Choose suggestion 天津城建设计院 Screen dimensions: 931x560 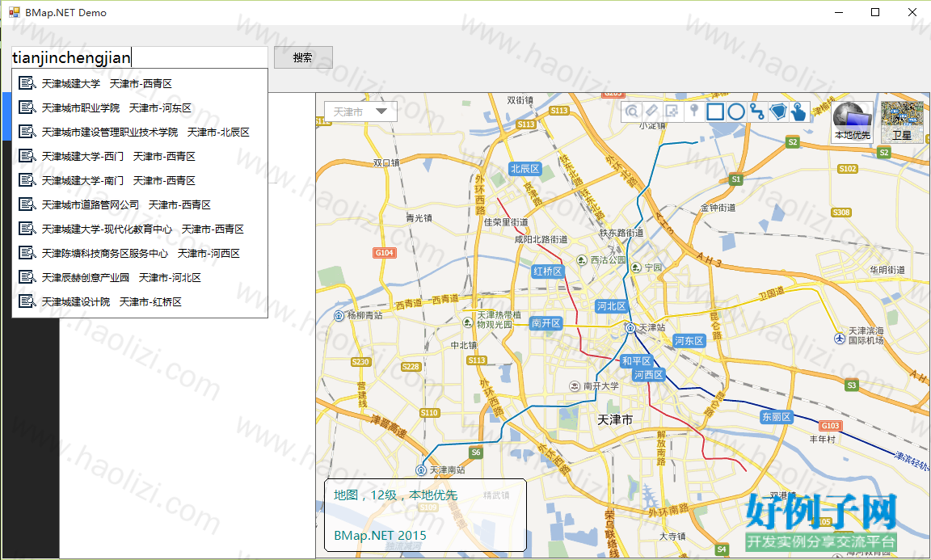tap(140, 302)
